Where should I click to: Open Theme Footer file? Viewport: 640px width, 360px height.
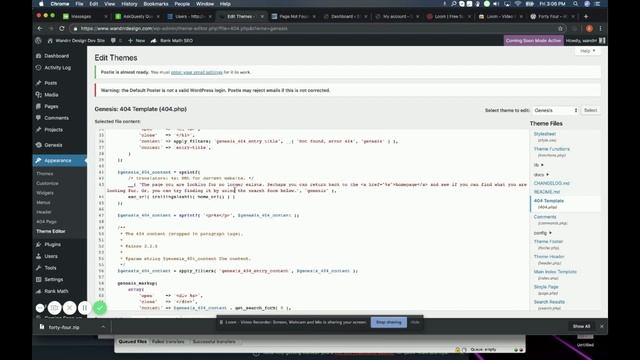click(x=548, y=242)
